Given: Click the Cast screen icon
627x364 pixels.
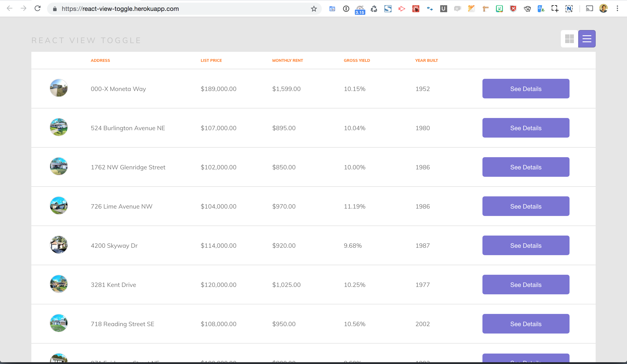Looking at the screenshot, I should pos(589,9).
